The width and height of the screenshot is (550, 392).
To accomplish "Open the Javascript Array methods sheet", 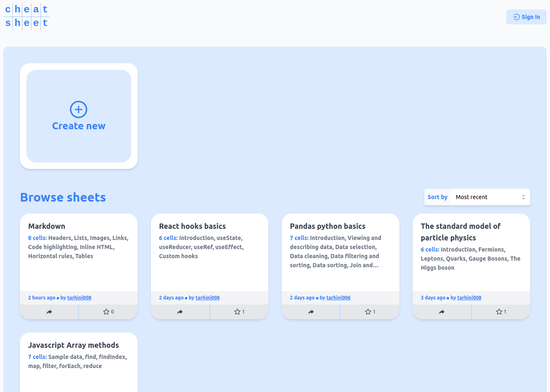I will [74, 345].
